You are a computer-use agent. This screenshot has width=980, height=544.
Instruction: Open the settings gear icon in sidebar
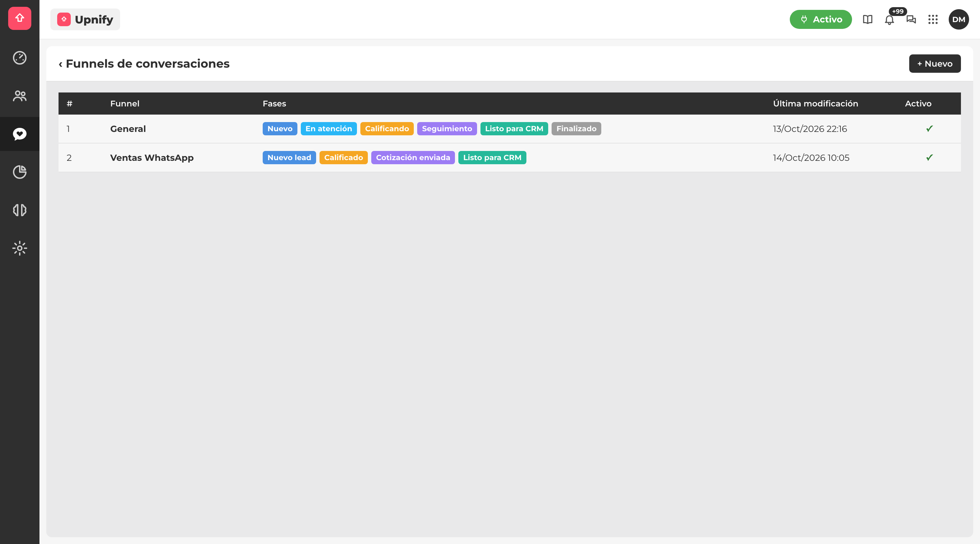point(20,248)
